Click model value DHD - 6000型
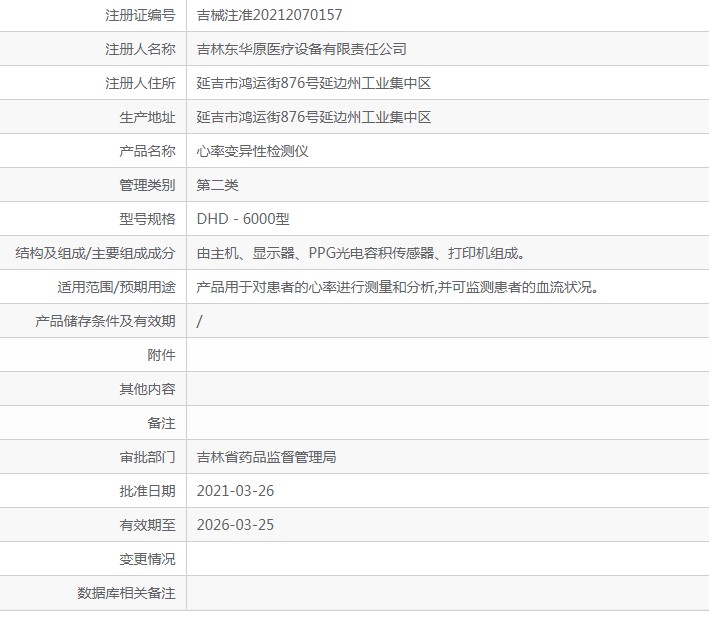 coord(243,219)
